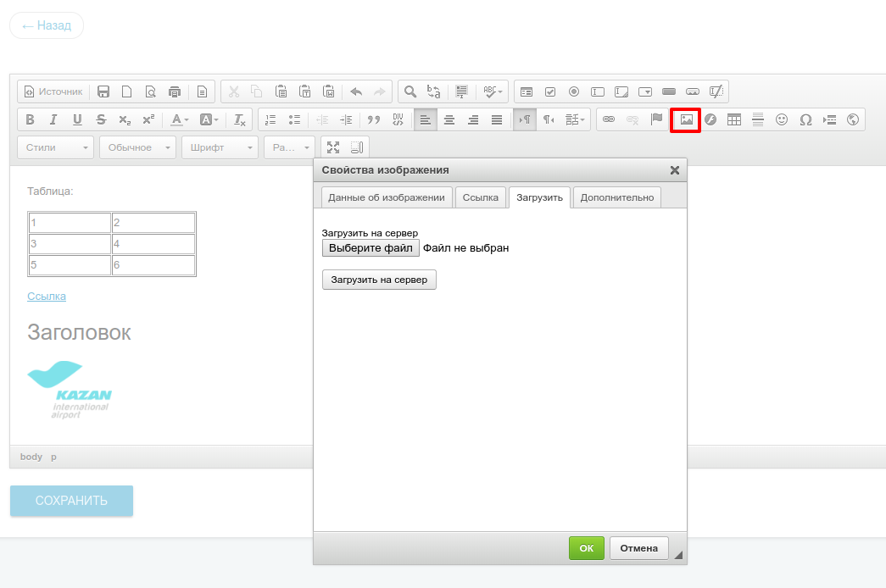Viewport: 886px width, 588px height.
Task: Click the Выберите файл file chooser
Action: coord(371,248)
